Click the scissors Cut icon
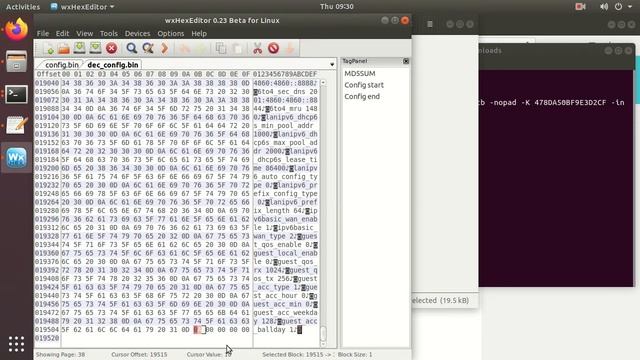 pos(258,48)
